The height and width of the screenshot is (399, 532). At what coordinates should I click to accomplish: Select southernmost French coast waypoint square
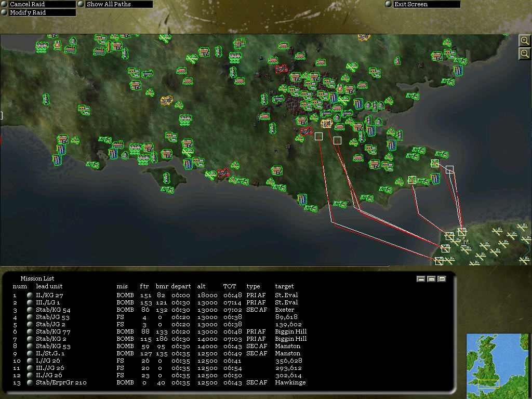[439, 261]
